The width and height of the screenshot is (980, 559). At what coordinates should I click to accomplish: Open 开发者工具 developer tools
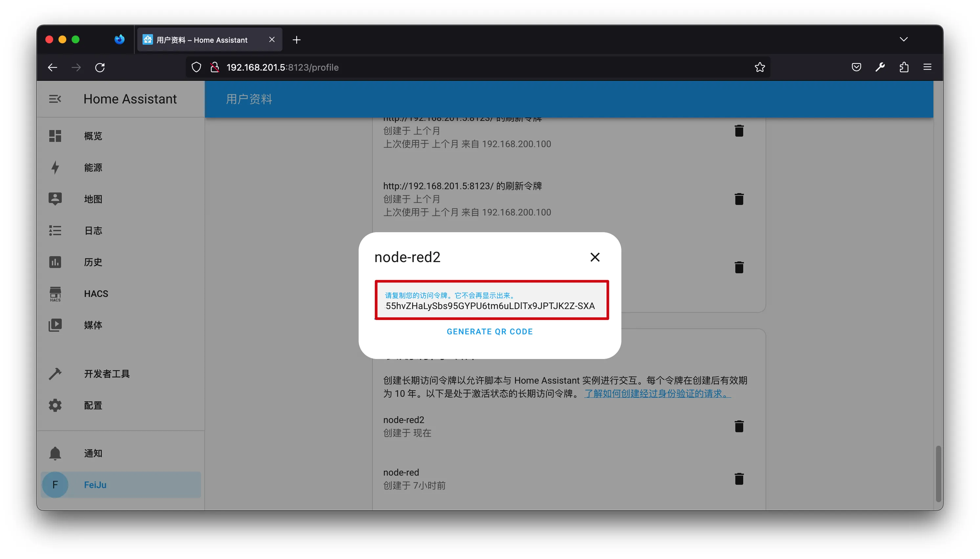tap(121, 373)
